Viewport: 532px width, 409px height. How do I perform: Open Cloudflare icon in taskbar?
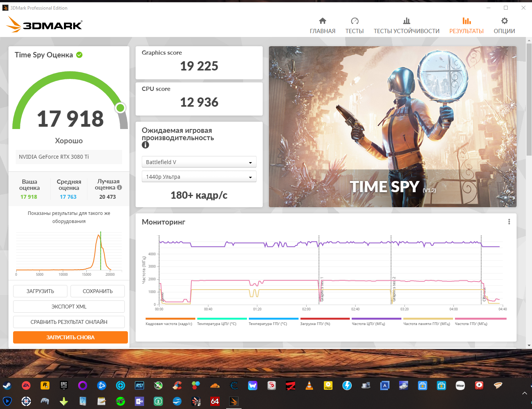tap(215, 385)
